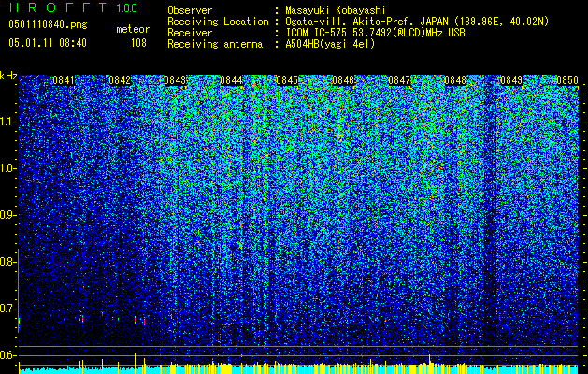Click the 0847 time marker
Image resolution: width=588 pixels, height=374 pixels.
coord(399,80)
